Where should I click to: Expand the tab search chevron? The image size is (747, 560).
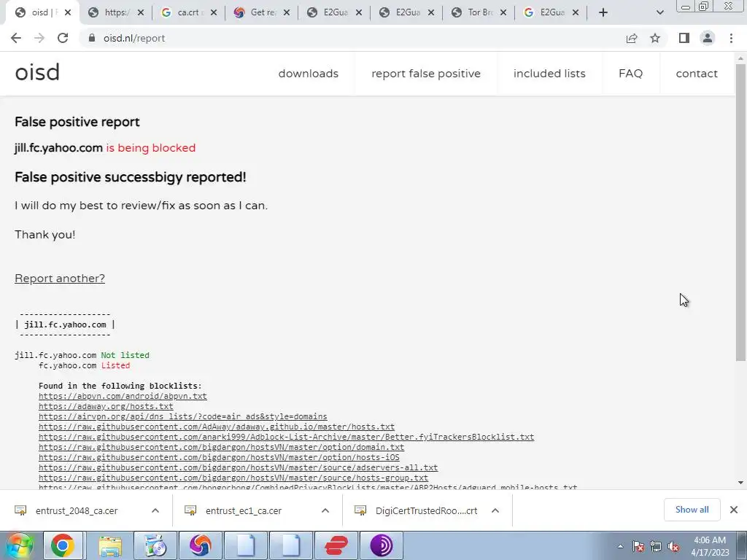click(x=659, y=12)
